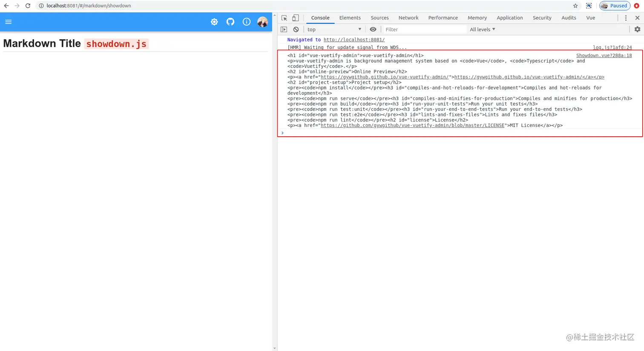Open the LICENSE blob URL in console output
The height and width of the screenshot is (351, 644).
coord(412,125)
